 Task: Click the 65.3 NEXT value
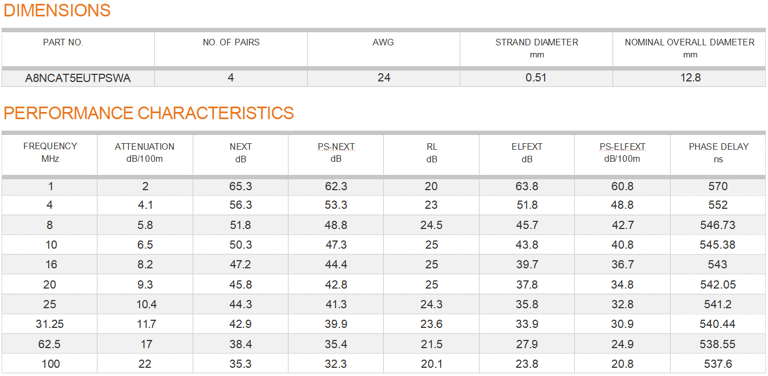240,186
